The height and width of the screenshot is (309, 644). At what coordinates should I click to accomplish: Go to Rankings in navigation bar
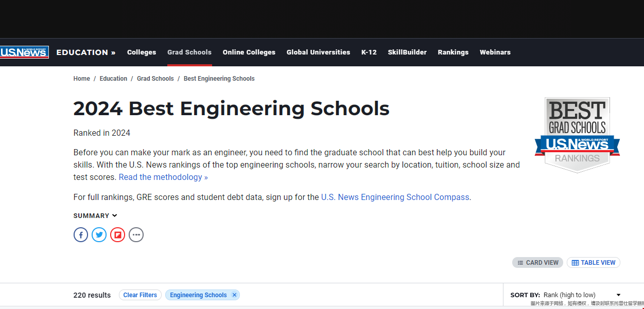coord(453,52)
